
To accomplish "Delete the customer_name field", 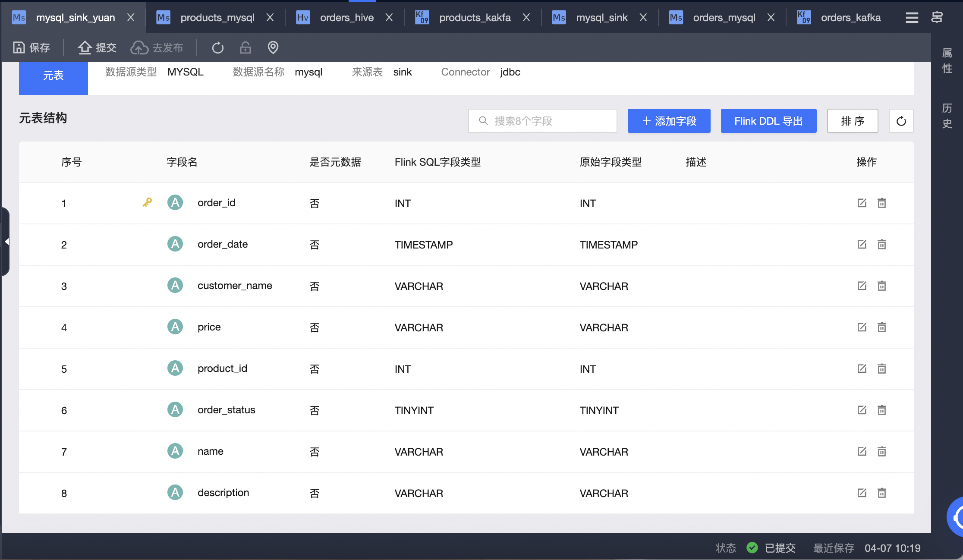I will coord(882,286).
